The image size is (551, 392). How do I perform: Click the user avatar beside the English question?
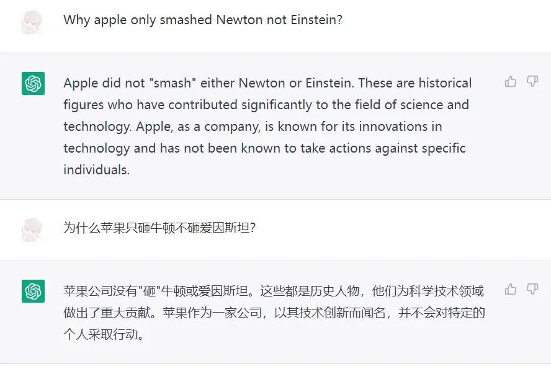32,22
